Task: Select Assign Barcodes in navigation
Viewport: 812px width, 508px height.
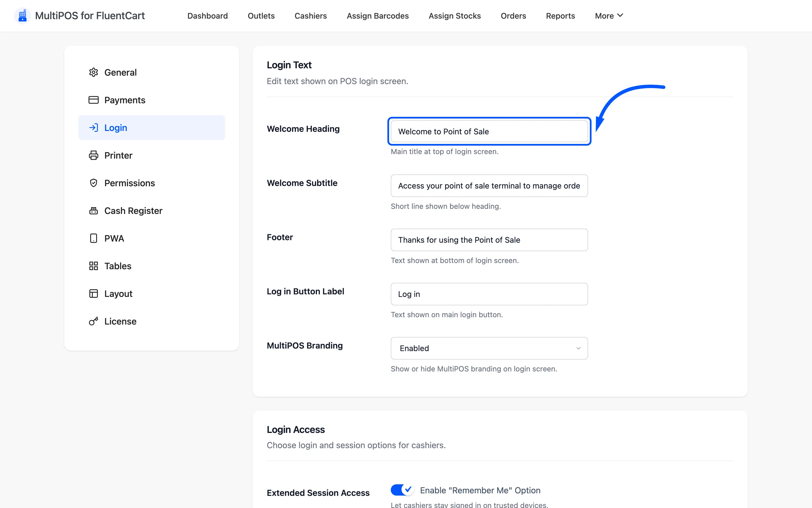Action: point(378,16)
